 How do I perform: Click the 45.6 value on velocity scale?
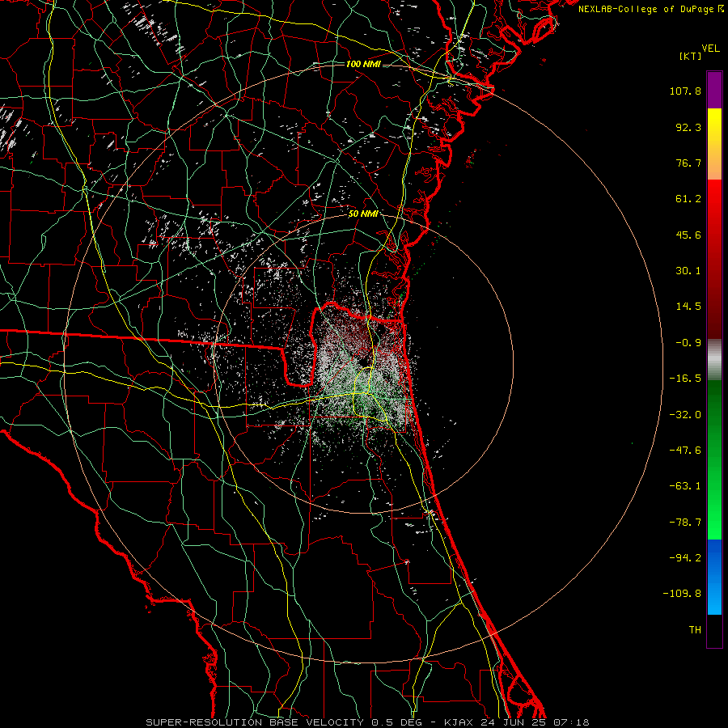(688, 235)
